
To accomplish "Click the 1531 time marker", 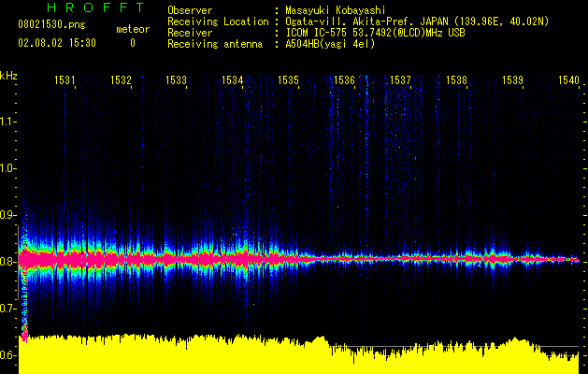I will click(65, 79).
